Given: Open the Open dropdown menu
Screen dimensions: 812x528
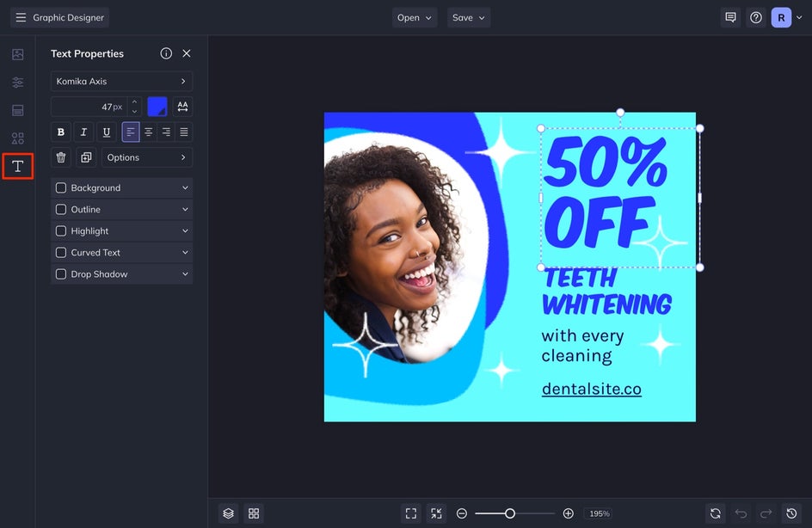Looking at the screenshot, I should (415, 17).
